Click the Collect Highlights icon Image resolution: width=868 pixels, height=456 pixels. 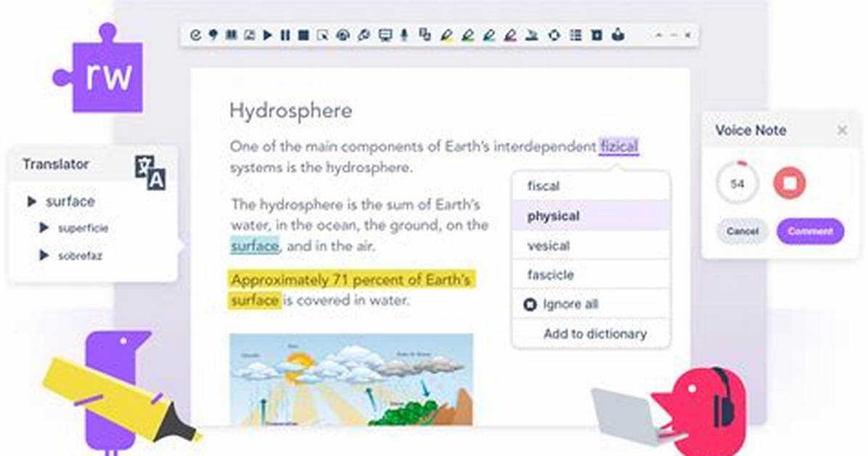(x=554, y=36)
